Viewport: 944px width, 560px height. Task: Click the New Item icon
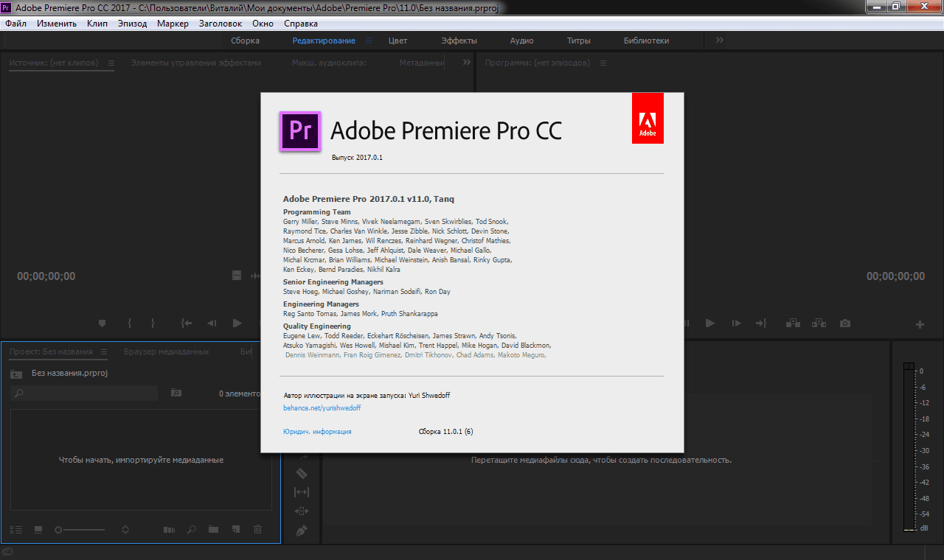[x=236, y=529]
